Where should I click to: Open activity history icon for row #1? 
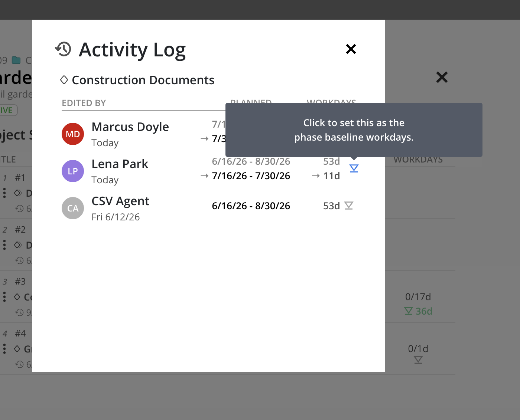coord(19,209)
